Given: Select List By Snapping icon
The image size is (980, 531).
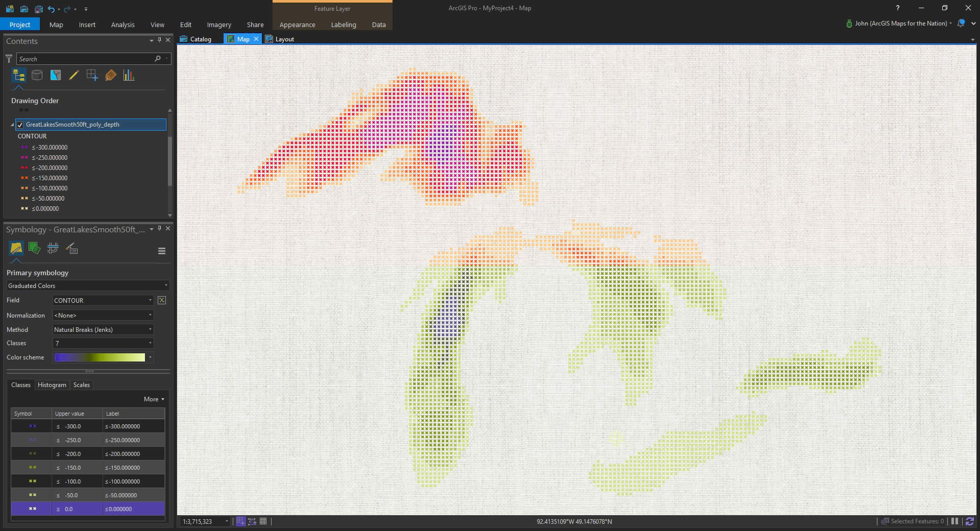Looking at the screenshot, I should tap(92, 75).
